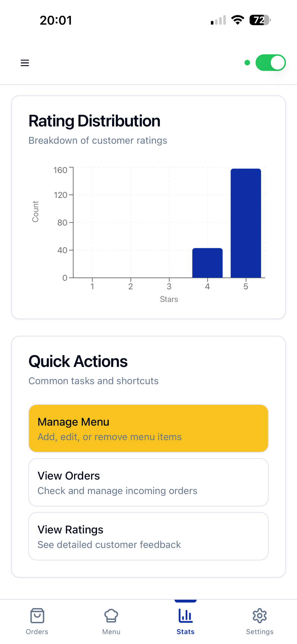The width and height of the screenshot is (297, 644).
Task: Open Manage Menu quick action
Action: (148, 428)
